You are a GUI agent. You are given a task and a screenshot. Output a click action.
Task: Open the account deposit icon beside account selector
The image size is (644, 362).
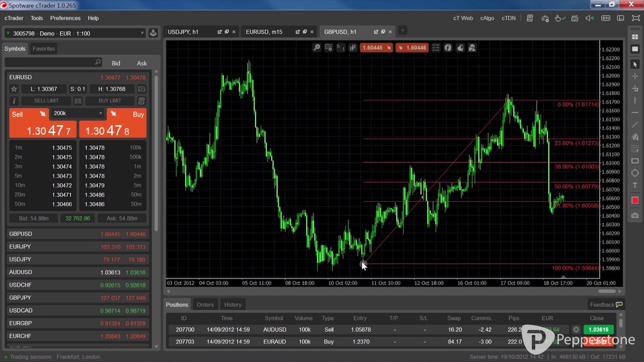(153, 33)
